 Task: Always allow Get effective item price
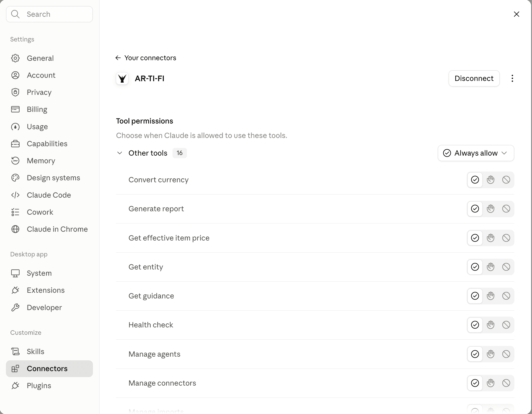pos(475,238)
